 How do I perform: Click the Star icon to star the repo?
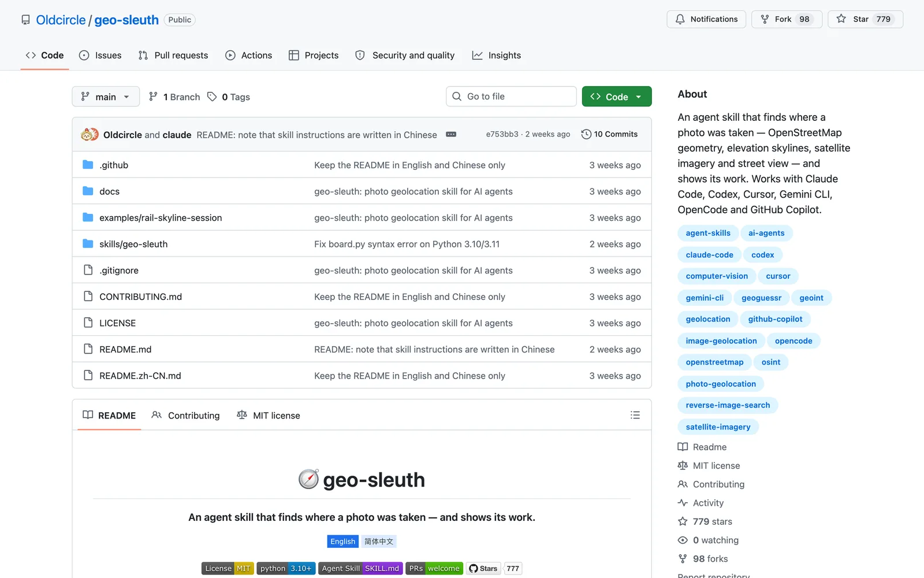coord(841,19)
